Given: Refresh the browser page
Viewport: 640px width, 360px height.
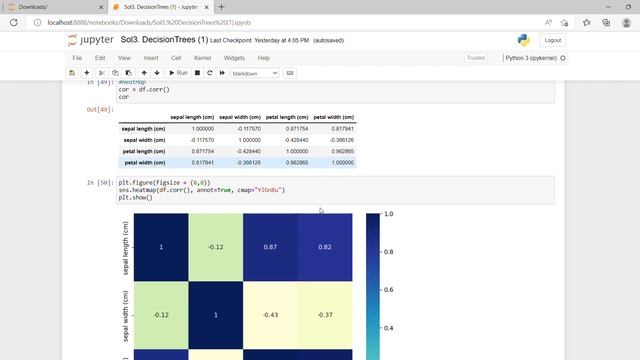Looking at the screenshot, I should 14,22.
